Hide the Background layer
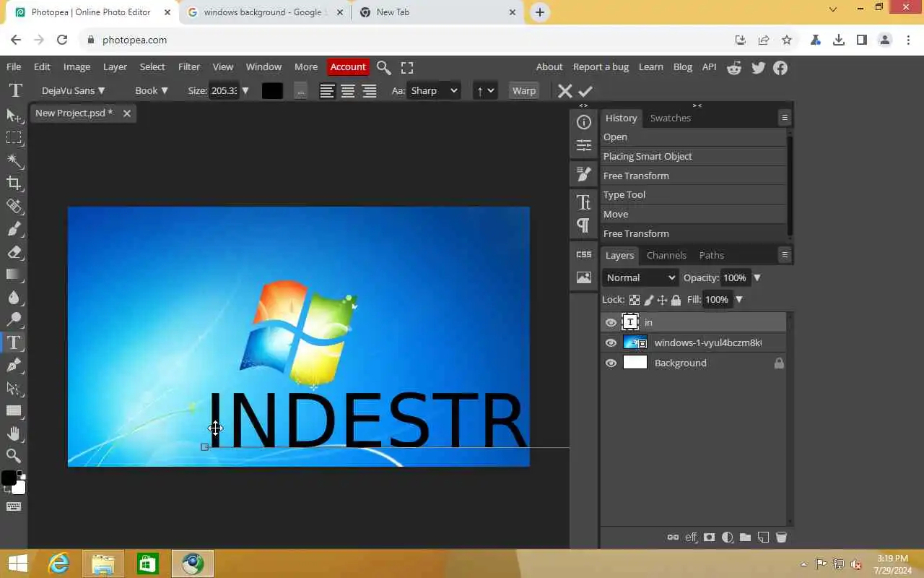Viewport: 924px width, 578px height. pos(611,363)
